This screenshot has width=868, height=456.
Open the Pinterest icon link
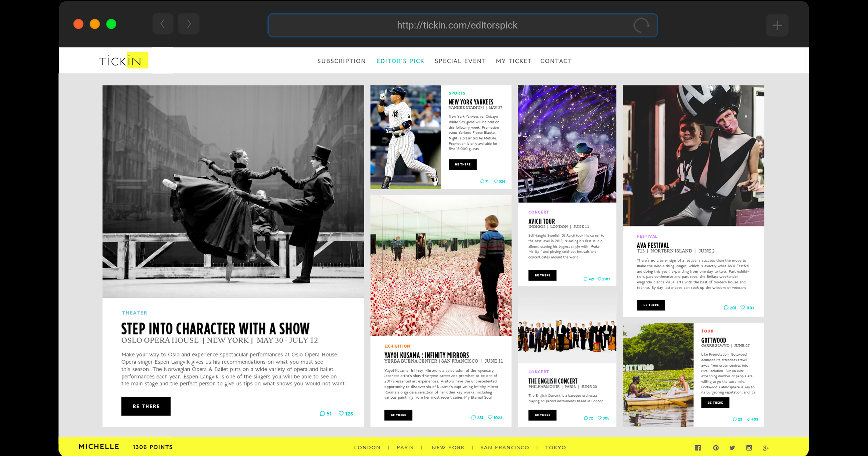click(x=716, y=448)
